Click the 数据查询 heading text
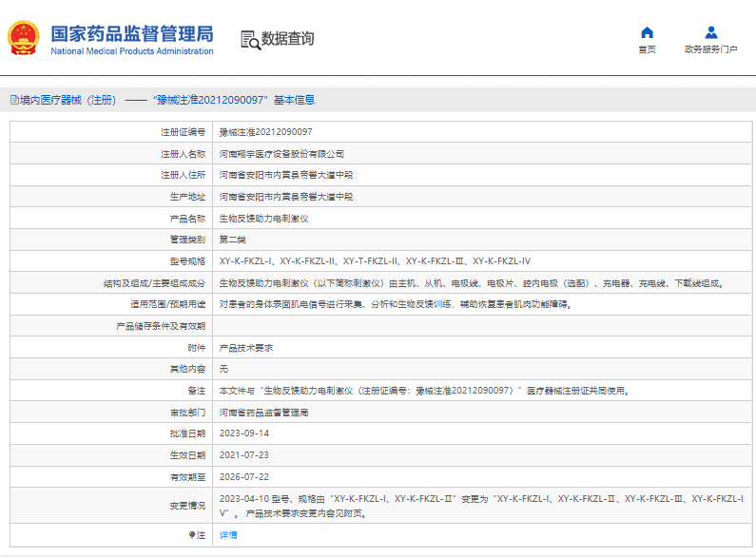 click(287, 39)
